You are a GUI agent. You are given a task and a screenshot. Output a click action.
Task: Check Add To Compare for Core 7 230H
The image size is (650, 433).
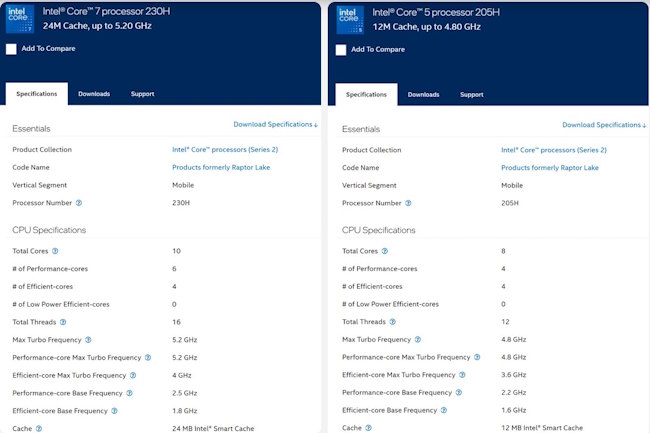pyautogui.click(x=11, y=49)
